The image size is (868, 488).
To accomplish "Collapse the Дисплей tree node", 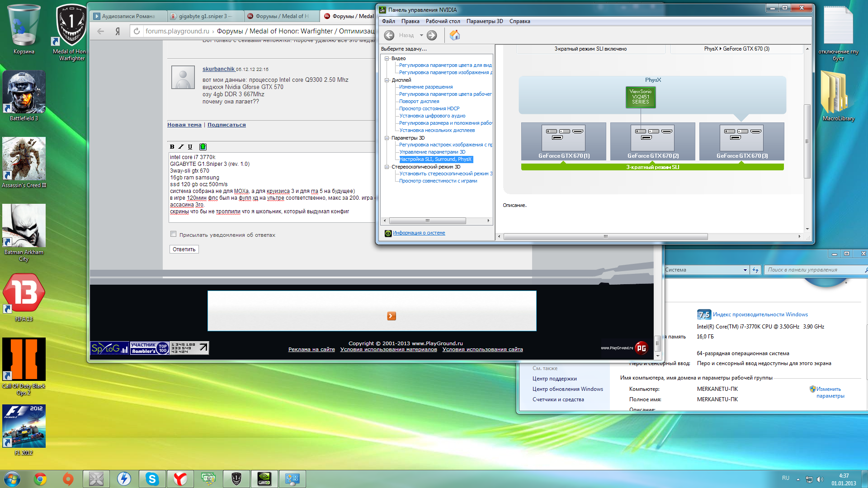I will [x=387, y=80].
